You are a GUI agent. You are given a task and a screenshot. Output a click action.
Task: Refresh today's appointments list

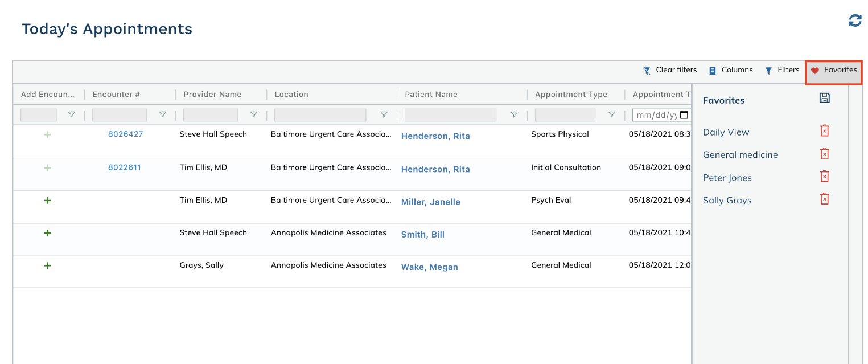855,21
